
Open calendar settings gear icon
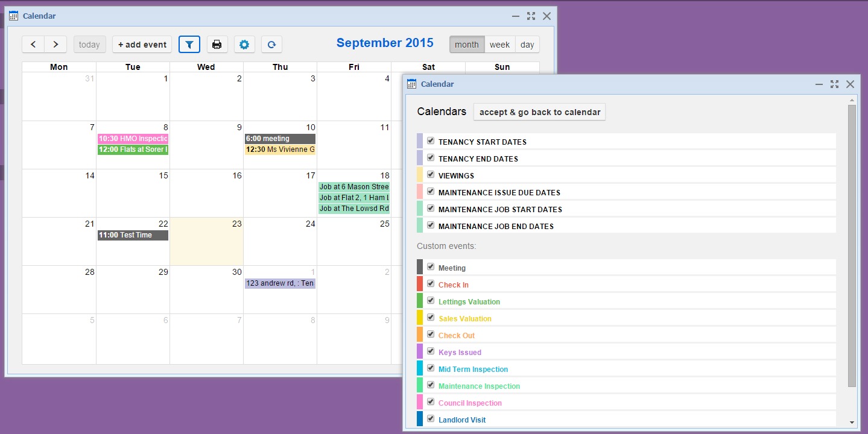tap(244, 45)
